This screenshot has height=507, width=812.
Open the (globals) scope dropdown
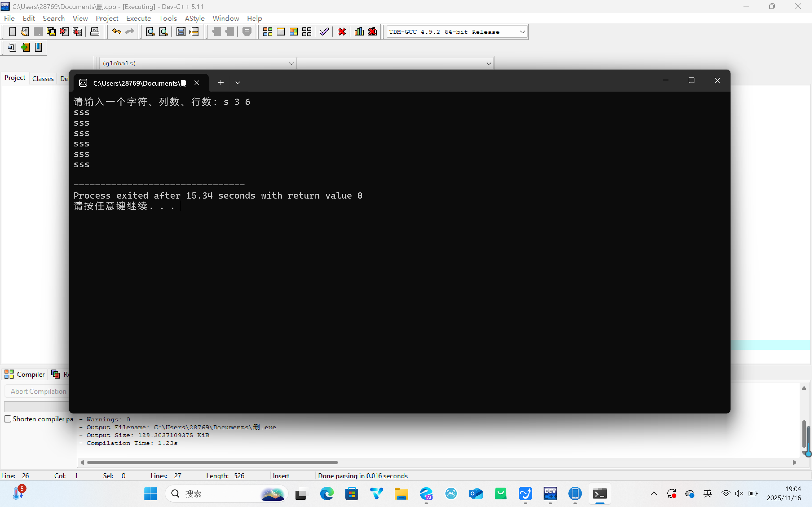(x=291, y=63)
